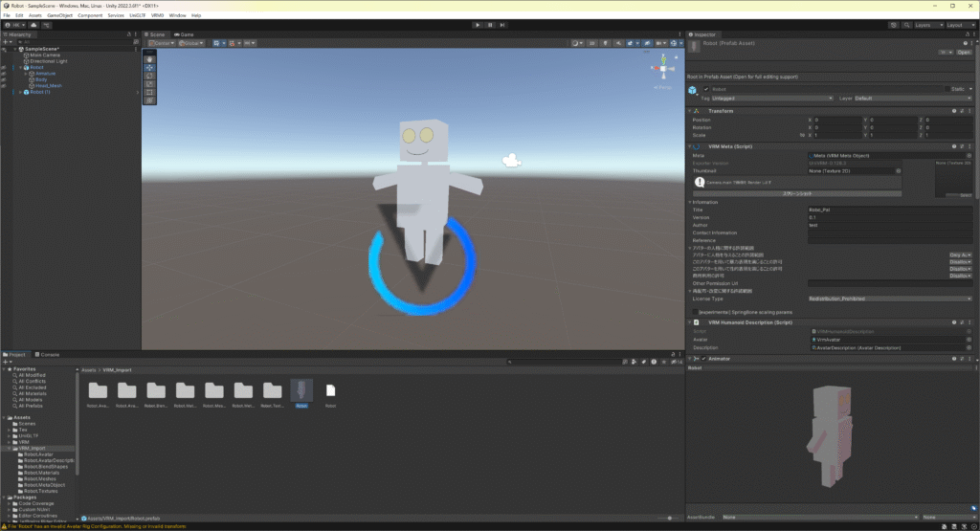
Task: Collapse the VRM_Import folder in Project tree
Action: (x=10, y=449)
